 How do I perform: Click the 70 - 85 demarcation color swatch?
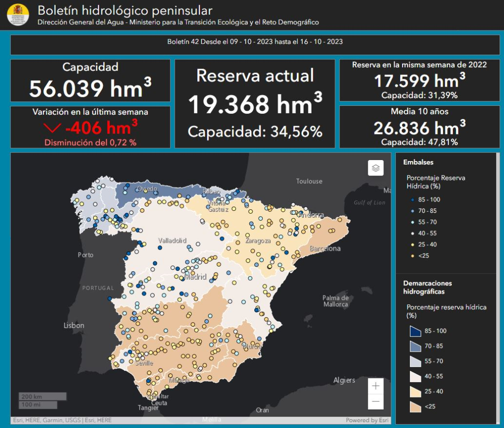coord(415,346)
